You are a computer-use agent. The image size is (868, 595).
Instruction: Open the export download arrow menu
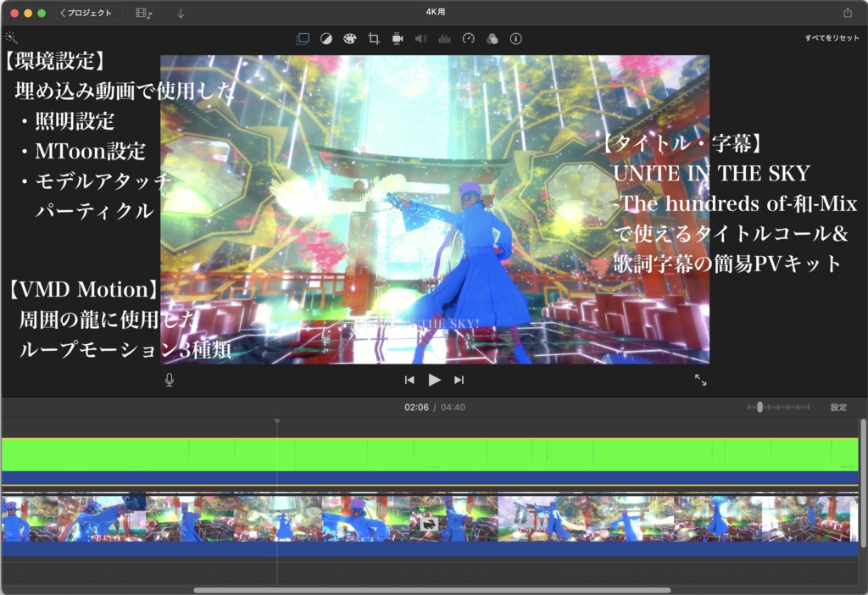click(181, 13)
